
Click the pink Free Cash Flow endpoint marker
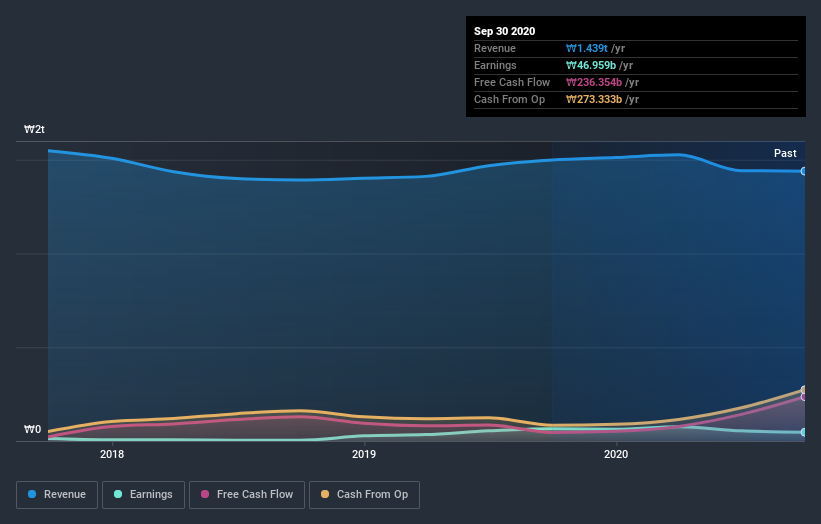803,397
